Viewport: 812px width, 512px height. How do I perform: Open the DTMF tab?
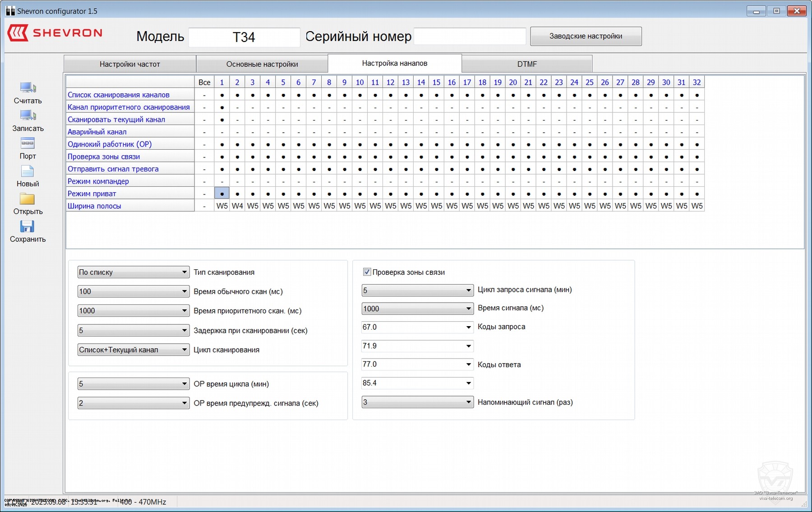[527, 64]
